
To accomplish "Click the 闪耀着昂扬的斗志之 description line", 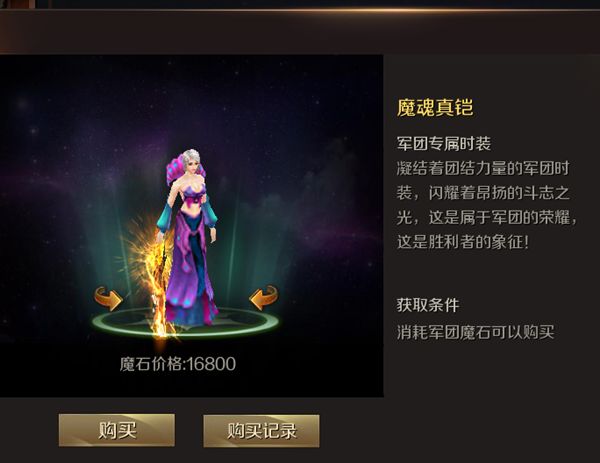I will [483, 193].
